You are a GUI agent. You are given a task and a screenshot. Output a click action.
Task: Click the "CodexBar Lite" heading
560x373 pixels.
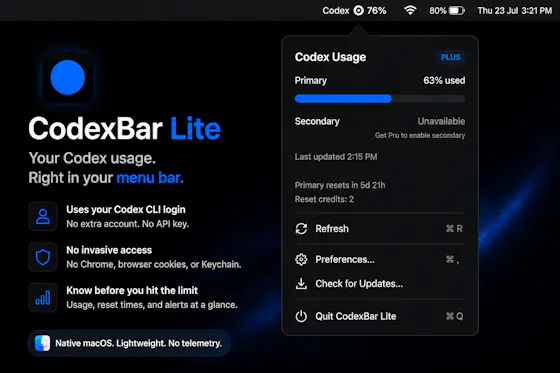click(x=124, y=128)
